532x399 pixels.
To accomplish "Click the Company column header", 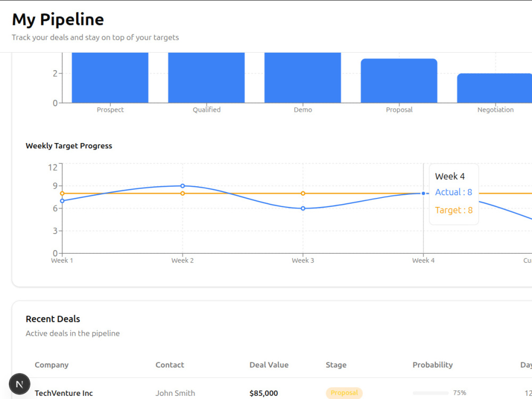I will point(52,365).
